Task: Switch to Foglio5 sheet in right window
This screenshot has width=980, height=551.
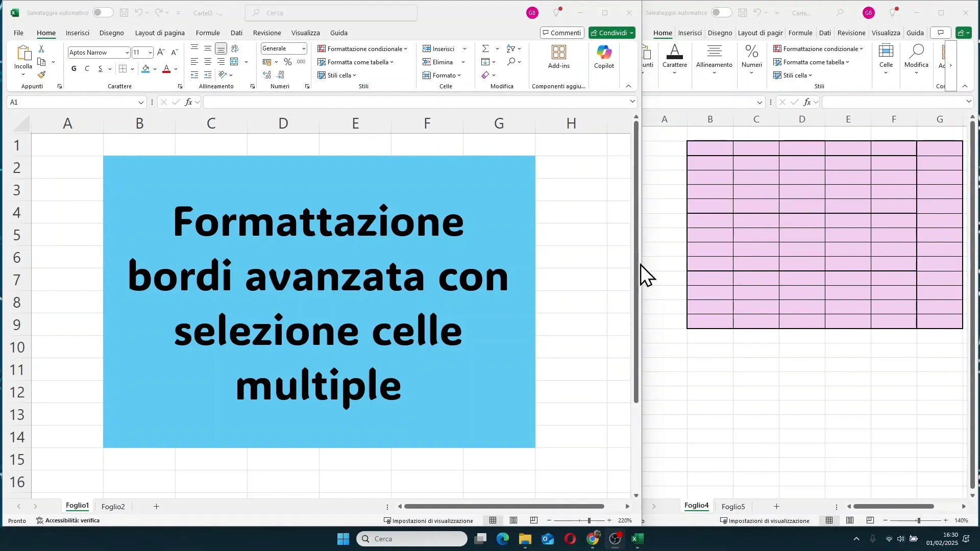Action: coord(733,507)
